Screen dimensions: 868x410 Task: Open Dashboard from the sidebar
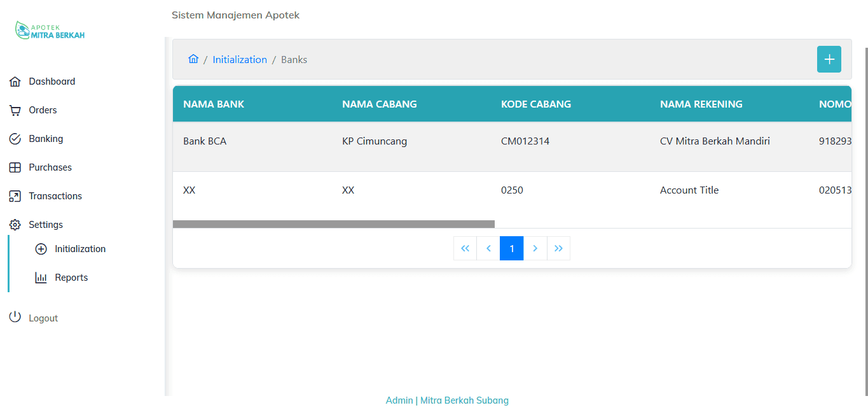[x=52, y=81]
